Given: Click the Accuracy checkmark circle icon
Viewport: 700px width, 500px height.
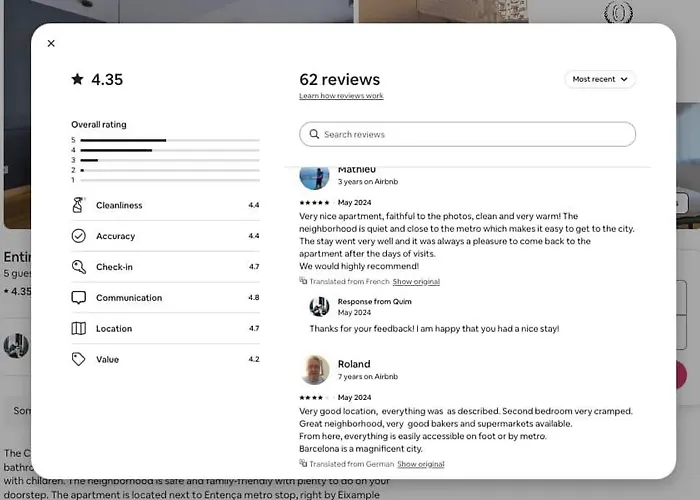Looking at the screenshot, I should 79,236.
